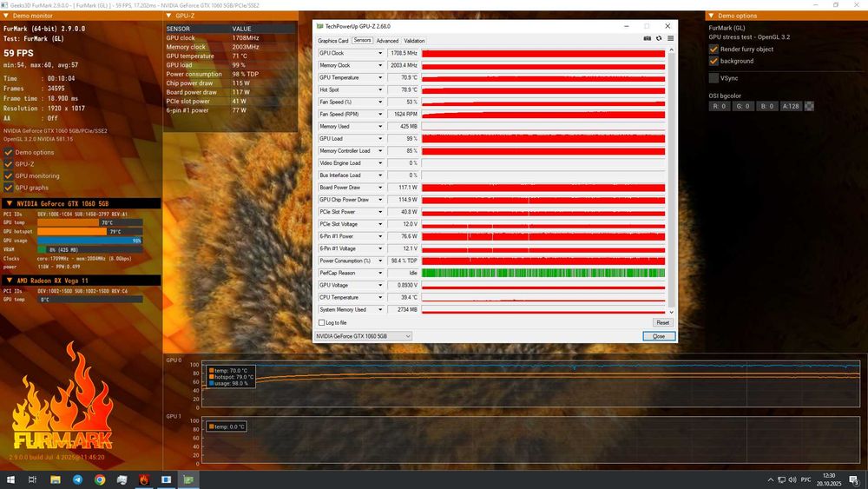Open Task View from taskbar
Viewport: 868px width, 489px height.
click(33, 479)
